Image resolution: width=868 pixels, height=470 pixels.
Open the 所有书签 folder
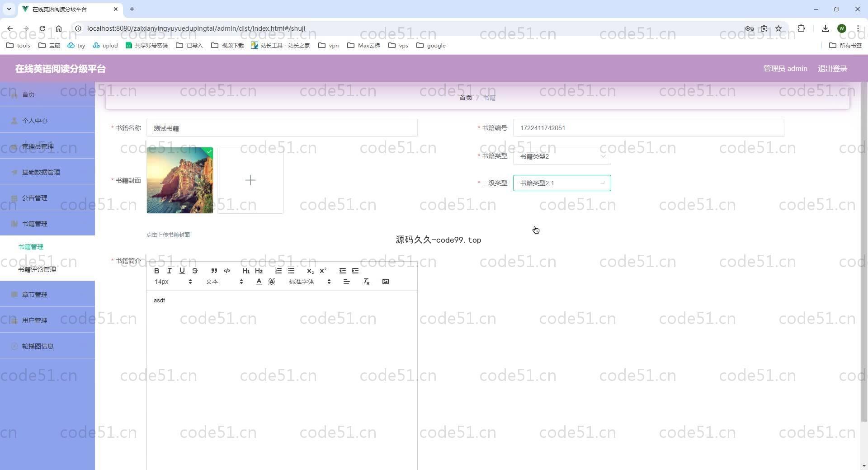(845, 46)
